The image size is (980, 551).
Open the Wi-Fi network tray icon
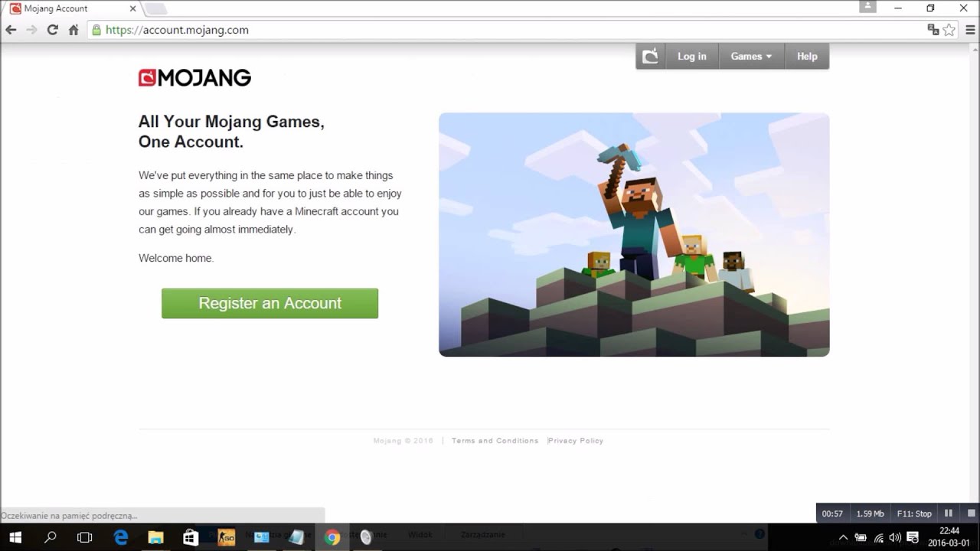pyautogui.click(x=878, y=537)
